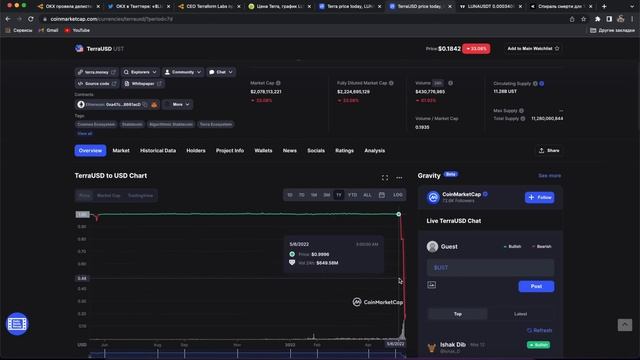The image size is (640, 360).
Task: Open the terra.money website link
Action: (97, 72)
